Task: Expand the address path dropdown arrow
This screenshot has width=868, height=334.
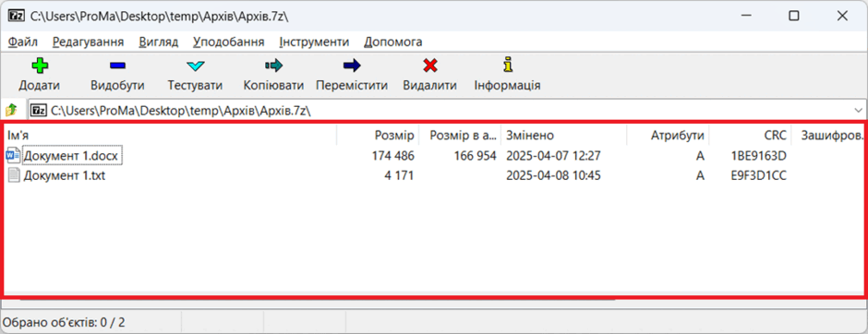Action: pos(859,110)
